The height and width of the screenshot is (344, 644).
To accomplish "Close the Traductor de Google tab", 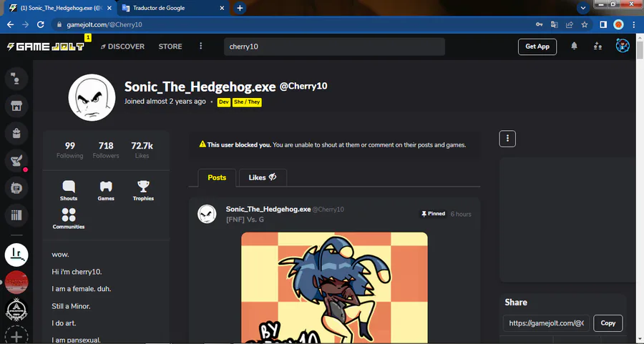I will [x=223, y=8].
